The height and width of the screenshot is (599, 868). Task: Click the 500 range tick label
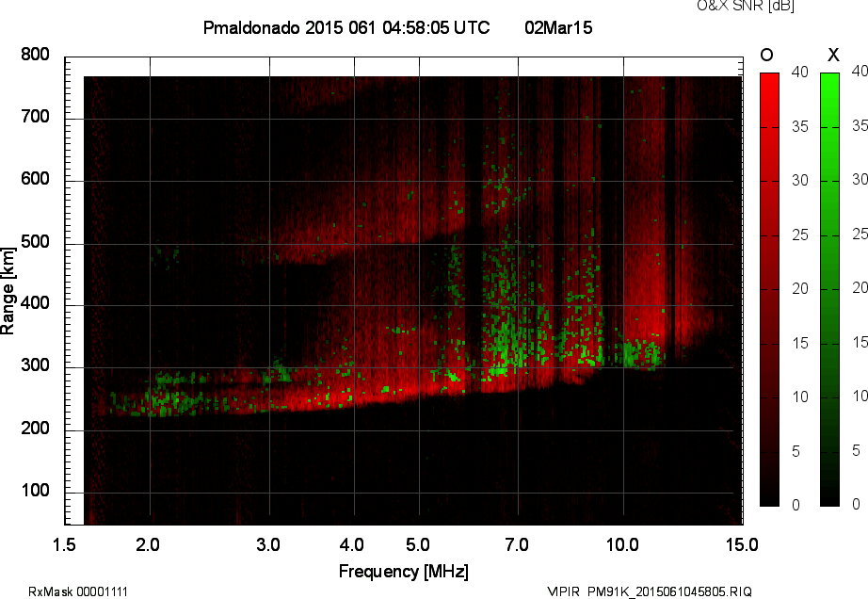click(x=35, y=242)
